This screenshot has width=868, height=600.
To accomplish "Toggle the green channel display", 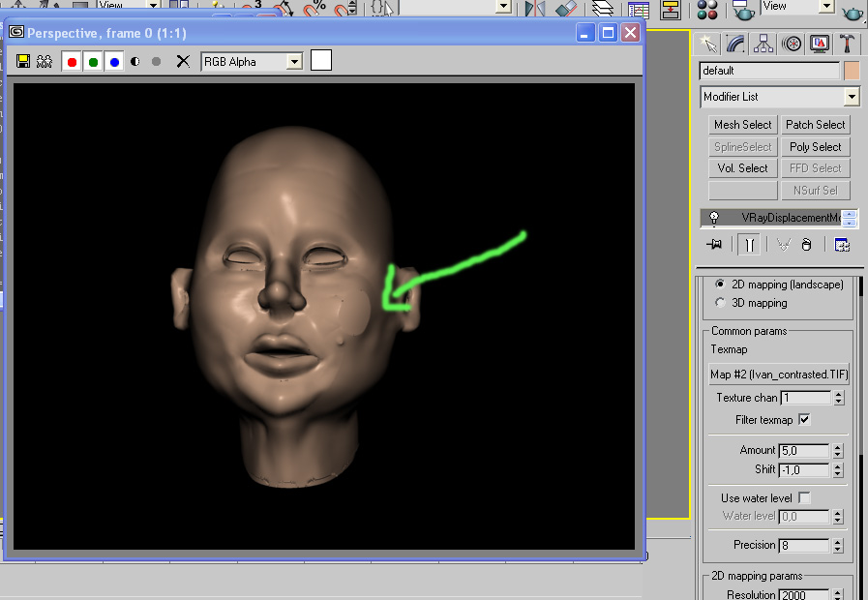I will point(93,62).
